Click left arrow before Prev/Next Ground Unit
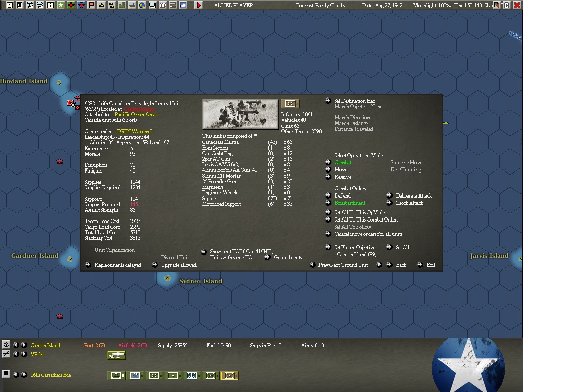The image size is (588, 392). [x=312, y=265]
